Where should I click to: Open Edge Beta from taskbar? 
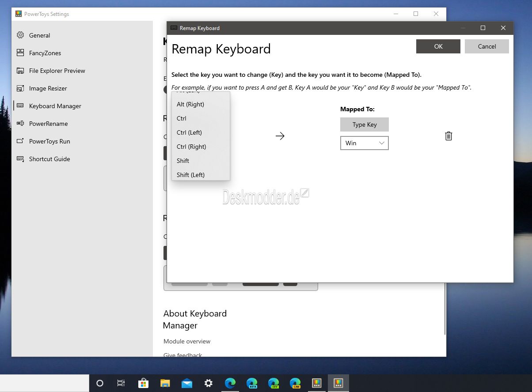coord(252,383)
